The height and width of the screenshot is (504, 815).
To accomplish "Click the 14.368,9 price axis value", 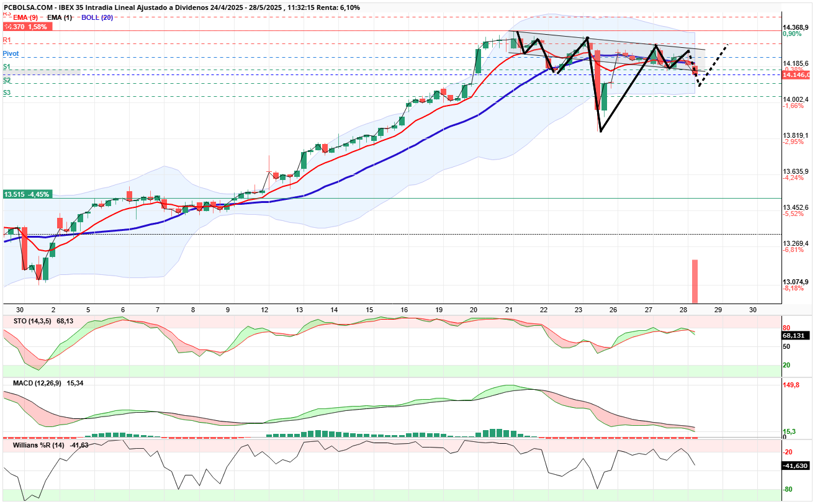I will coord(795,27).
